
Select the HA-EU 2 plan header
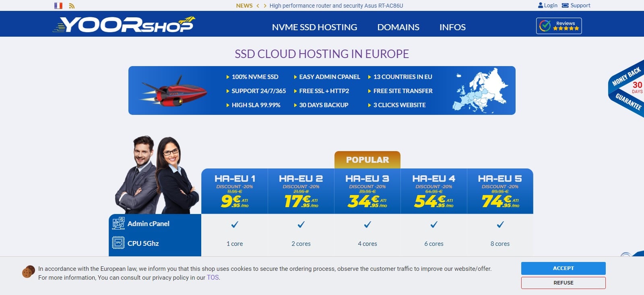(x=301, y=191)
